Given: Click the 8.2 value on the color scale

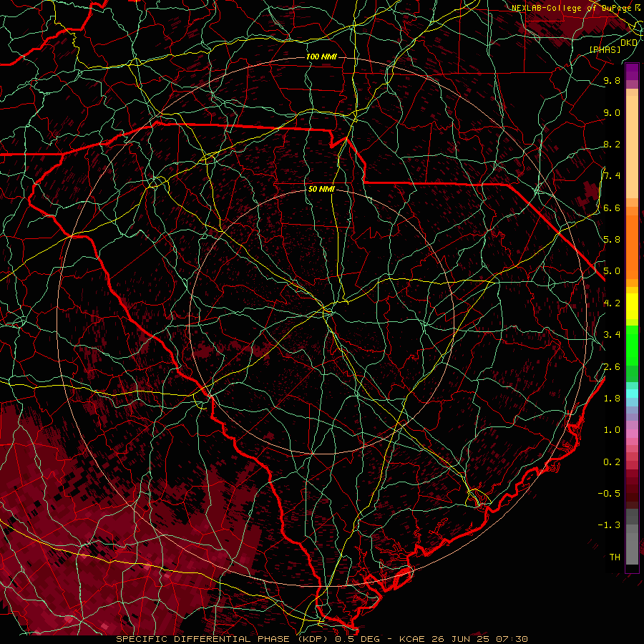Looking at the screenshot, I should pos(612,144).
